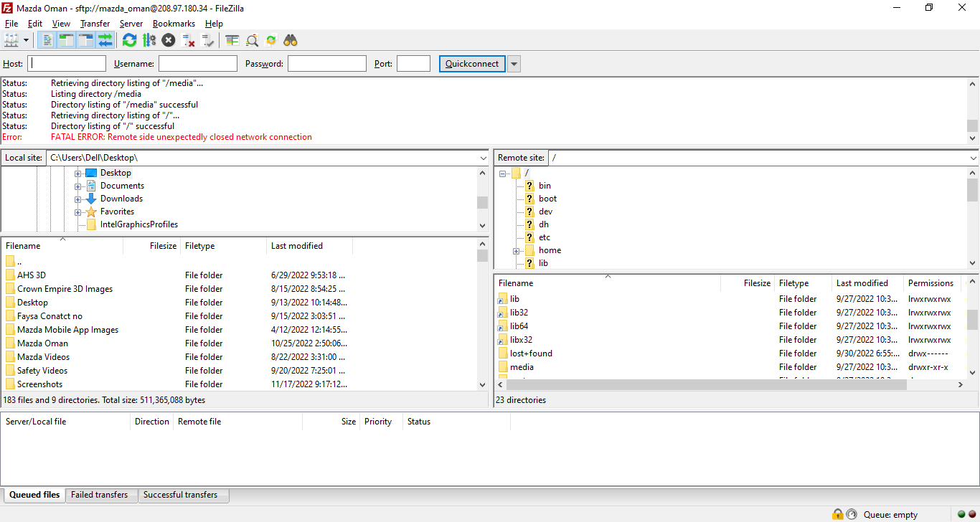Expand the home folder in remote tree
Image resolution: width=980 pixels, height=522 pixels.
click(517, 250)
